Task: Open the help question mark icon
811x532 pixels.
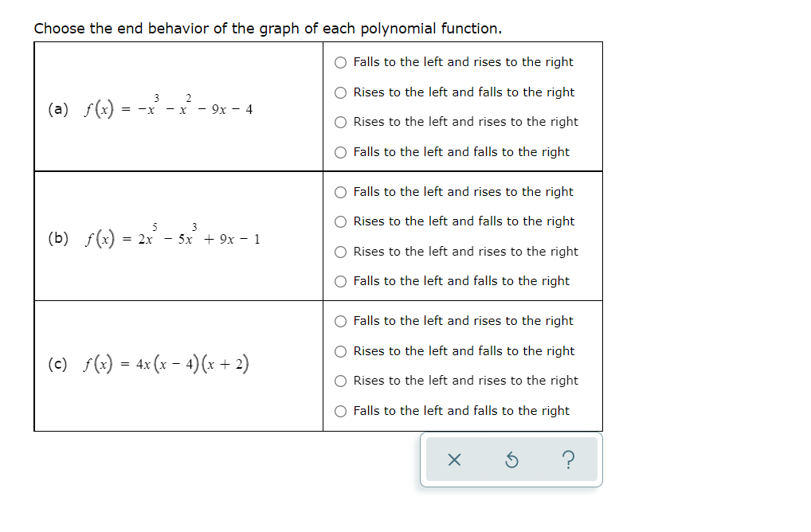Action: [x=567, y=460]
